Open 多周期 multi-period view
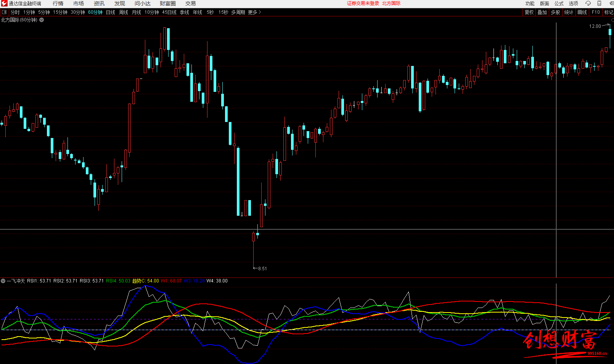Viewport: 614px width, 364px height. [238, 12]
